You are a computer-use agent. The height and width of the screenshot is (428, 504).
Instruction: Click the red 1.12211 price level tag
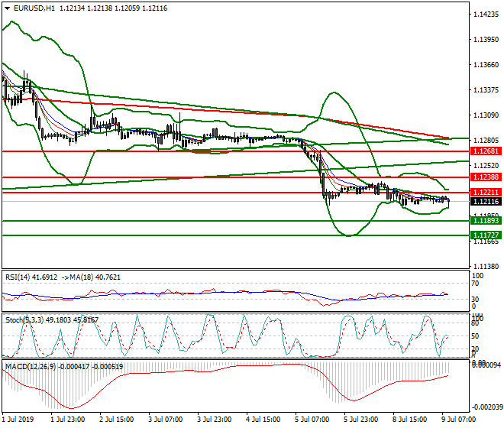coord(486,193)
